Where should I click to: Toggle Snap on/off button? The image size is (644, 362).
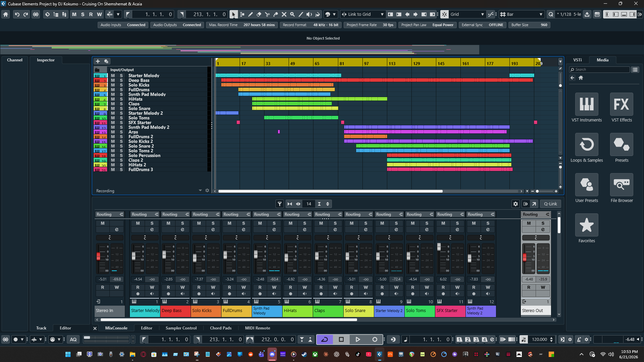coord(444,14)
